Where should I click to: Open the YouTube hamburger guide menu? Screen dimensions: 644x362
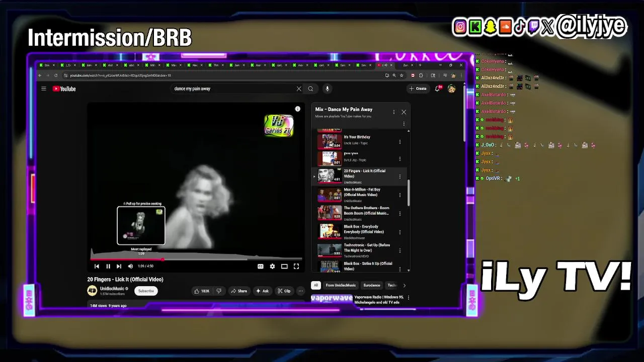pyautogui.click(x=44, y=89)
